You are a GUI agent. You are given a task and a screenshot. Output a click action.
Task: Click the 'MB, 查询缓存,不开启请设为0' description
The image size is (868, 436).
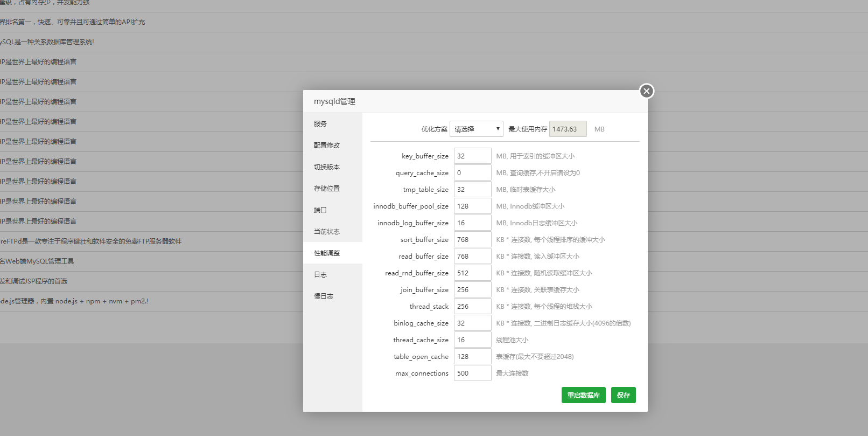click(538, 172)
